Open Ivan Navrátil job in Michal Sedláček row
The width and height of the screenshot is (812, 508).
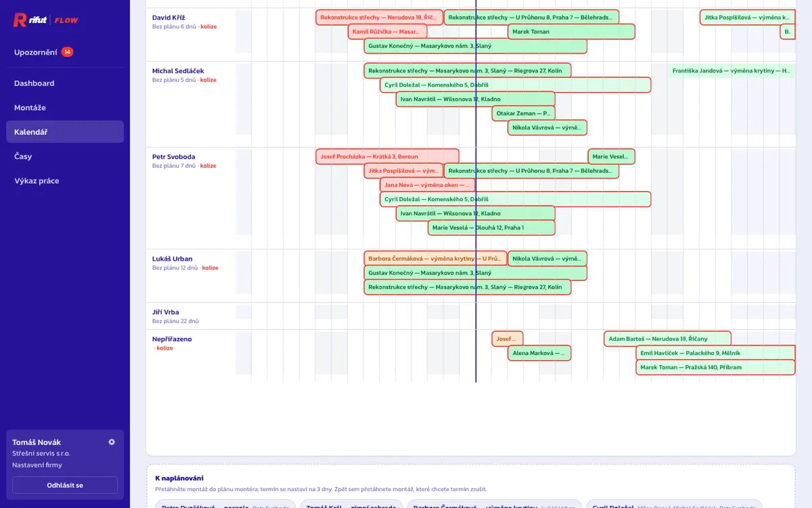(476, 100)
